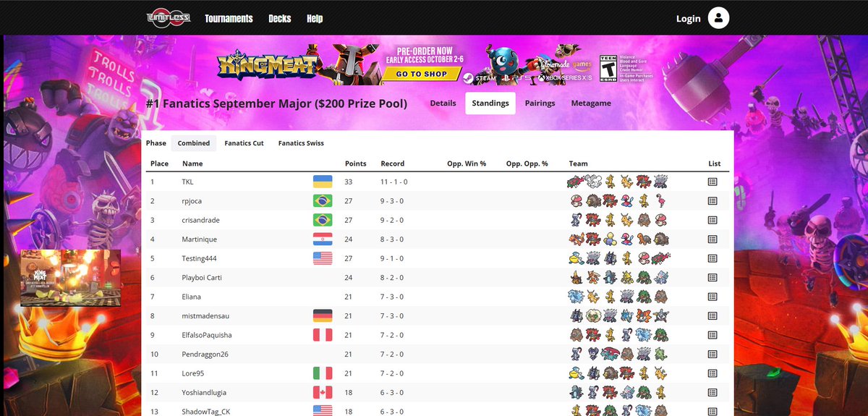The image size is (868, 416).
Task: Open player Testing444's profile
Action: [x=199, y=258]
